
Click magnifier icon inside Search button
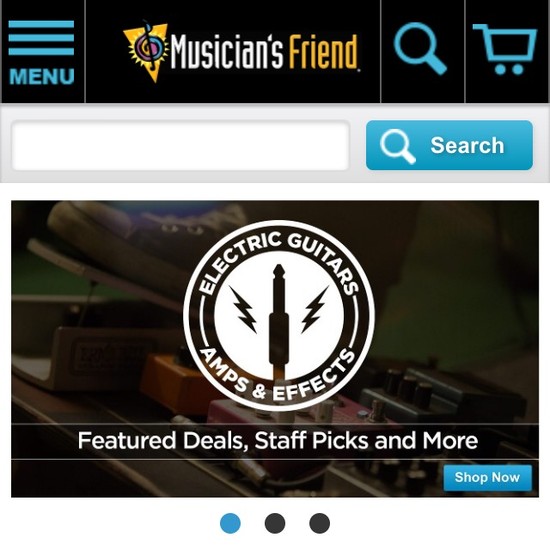click(398, 146)
